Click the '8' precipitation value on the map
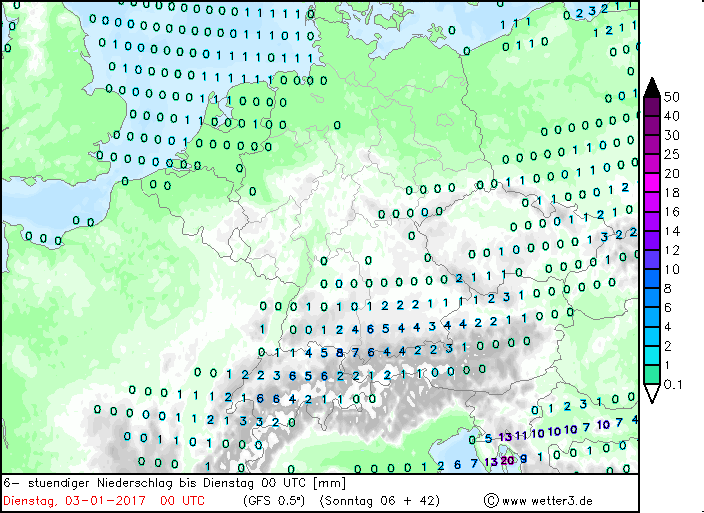Screen dimensions: 704x513 coord(340,353)
